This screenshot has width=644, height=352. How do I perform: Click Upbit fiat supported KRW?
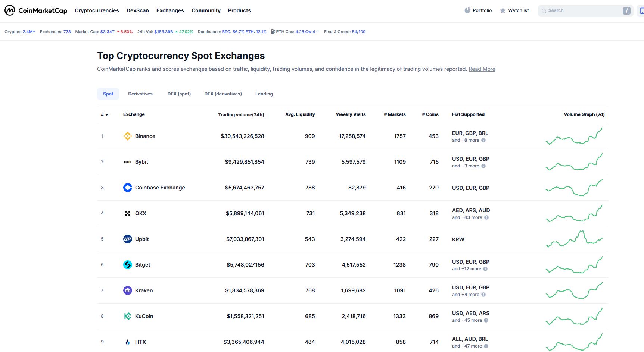tap(458, 239)
